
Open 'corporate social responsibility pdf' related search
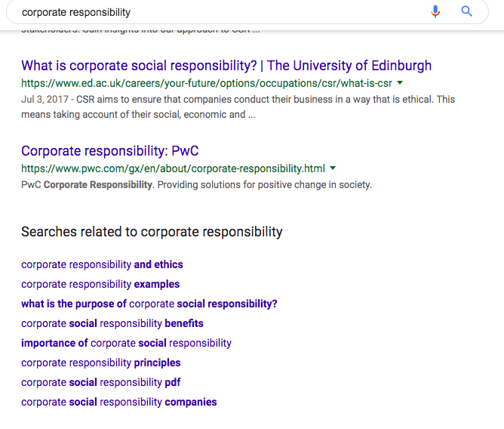click(101, 382)
